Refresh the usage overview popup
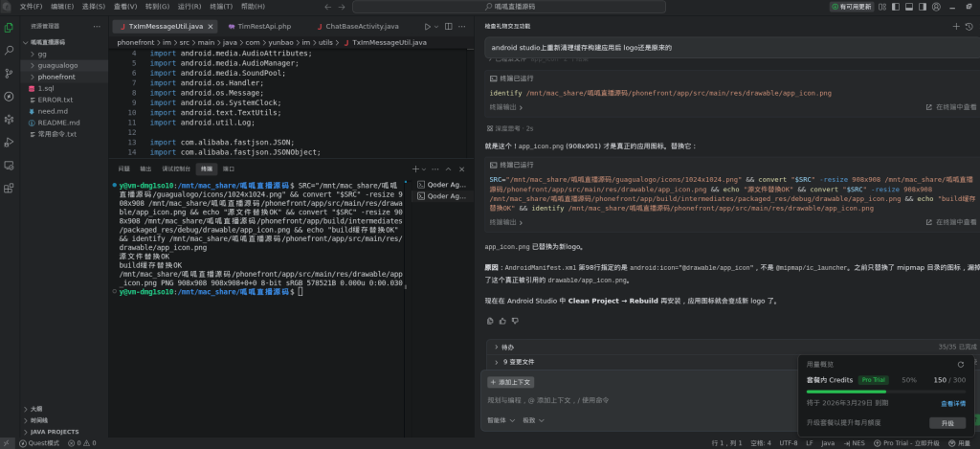Viewport: 980px width, 449px height. (960, 364)
